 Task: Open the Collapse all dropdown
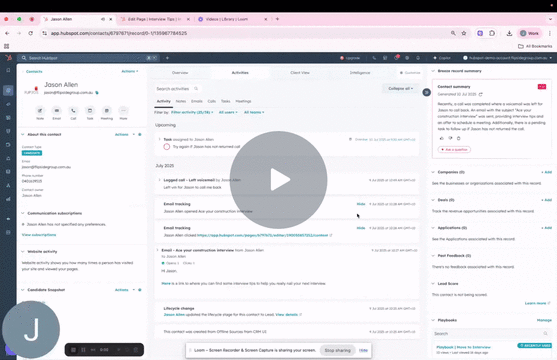pos(400,88)
